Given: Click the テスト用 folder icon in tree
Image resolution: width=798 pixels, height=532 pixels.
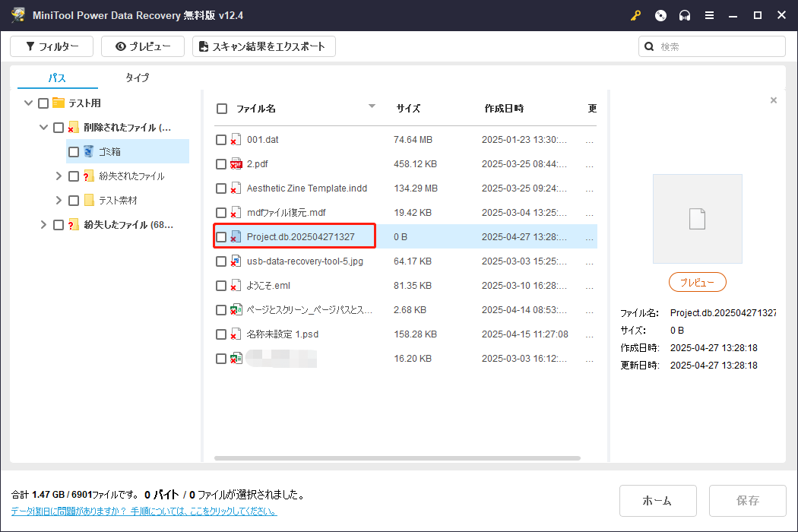Looking at the screenshot, I should (x=59, y=103).
